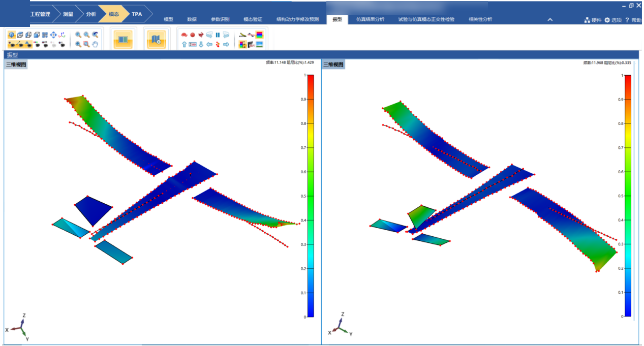Click the red scattered dots icon
The height and width of the screenshot is (346, 644).
(x=218, y=44)
